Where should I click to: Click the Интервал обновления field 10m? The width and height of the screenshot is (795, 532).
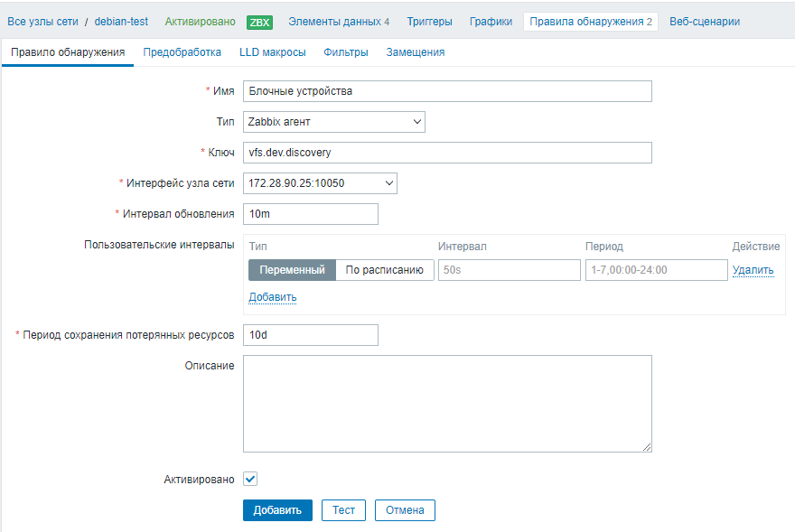[x=311, y=214]
